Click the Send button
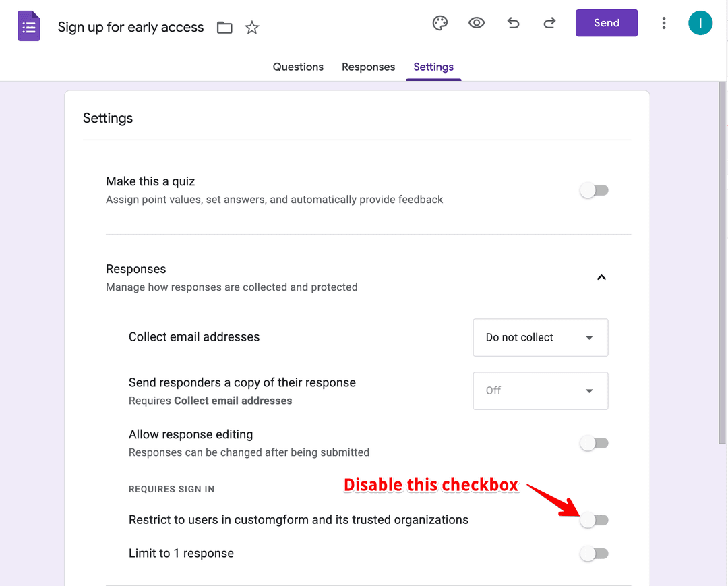This screenshot has height=586, width=728. 606,22
